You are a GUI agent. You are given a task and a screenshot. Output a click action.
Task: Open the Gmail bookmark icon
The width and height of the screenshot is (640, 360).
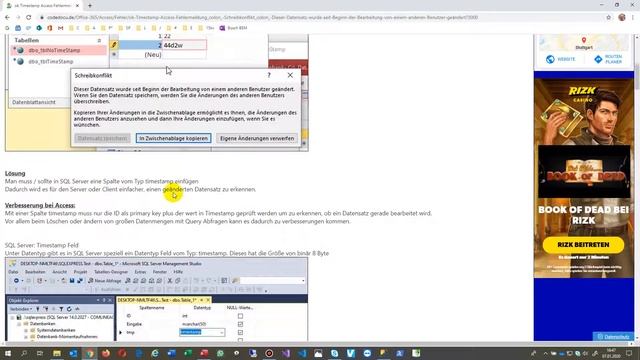pyautogui.click(x=60, y=28)
